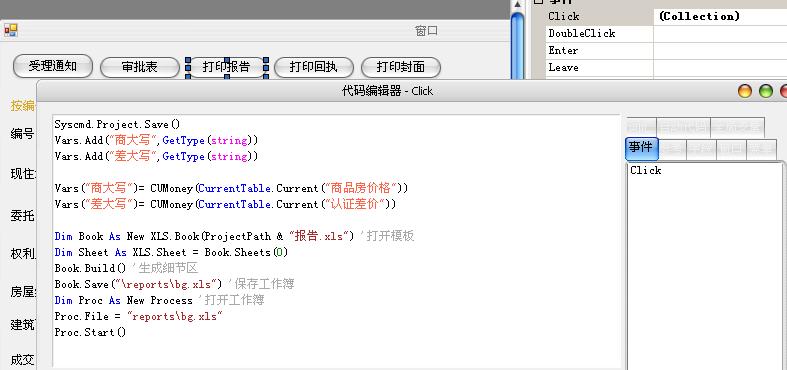Screen dimensions: 787x370
Task: Click the Dim Sheet As XLS.Sheet line
Action: (x=171, y=252)
